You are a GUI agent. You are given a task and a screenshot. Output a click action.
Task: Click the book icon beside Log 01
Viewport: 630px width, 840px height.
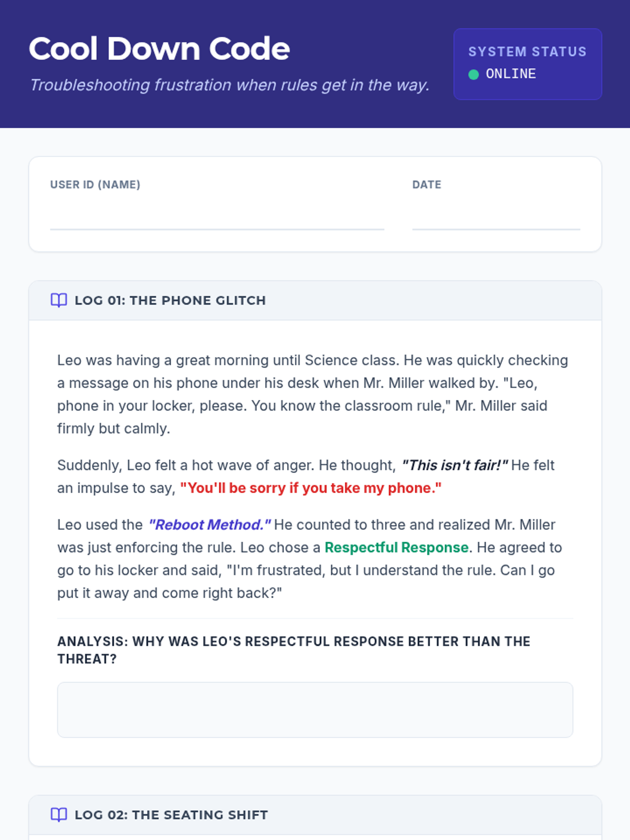pos(58,300)
